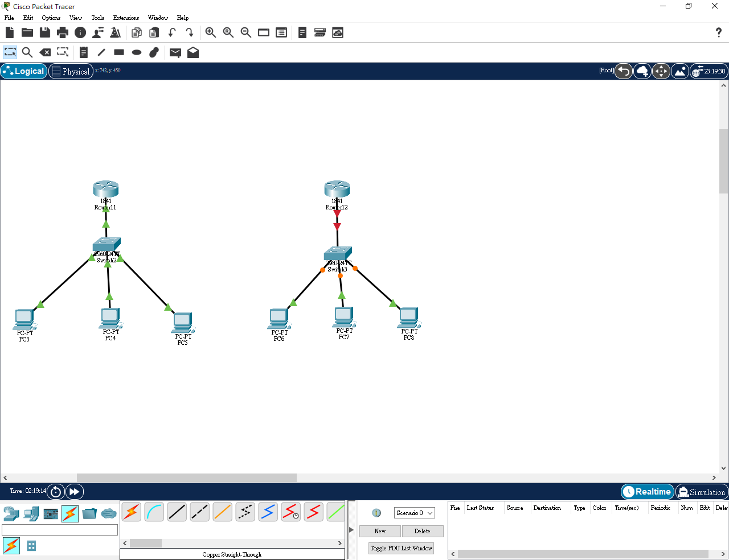Pick the Place Note tool
729x560 pixels.
point(84,52)
